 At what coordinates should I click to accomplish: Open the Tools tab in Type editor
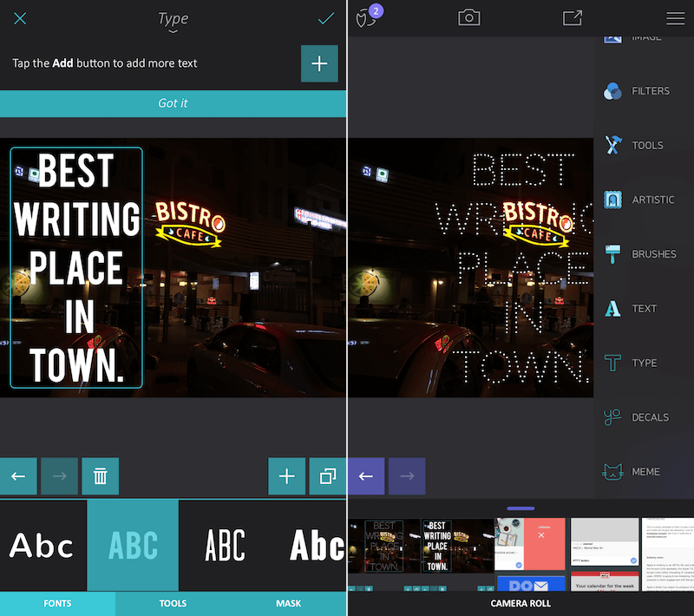coord(173,603)
